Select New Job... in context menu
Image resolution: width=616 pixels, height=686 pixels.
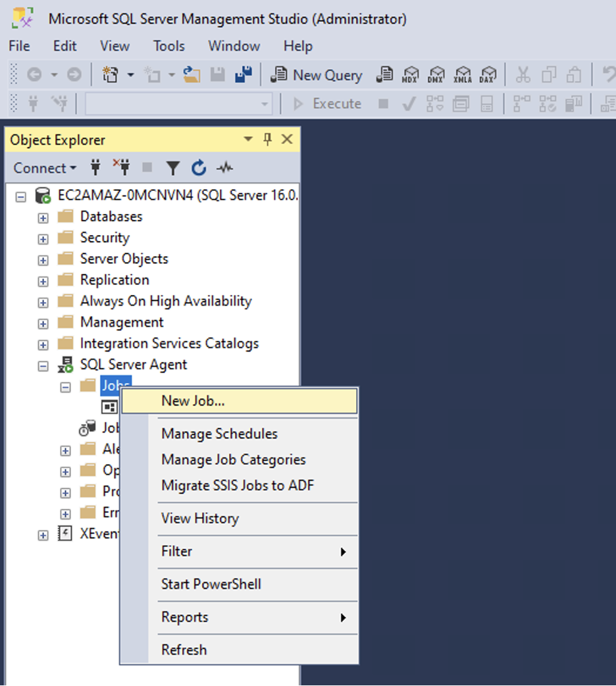[x=240, y=401]
